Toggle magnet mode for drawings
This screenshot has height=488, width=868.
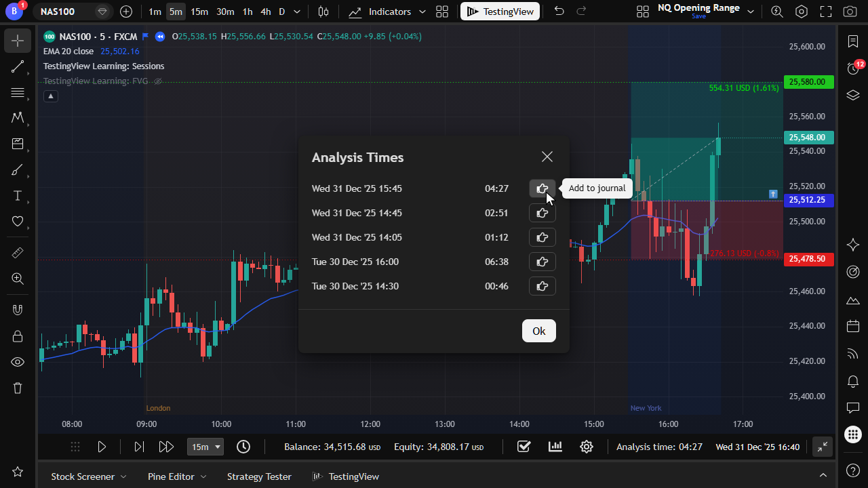pos(18,310)
